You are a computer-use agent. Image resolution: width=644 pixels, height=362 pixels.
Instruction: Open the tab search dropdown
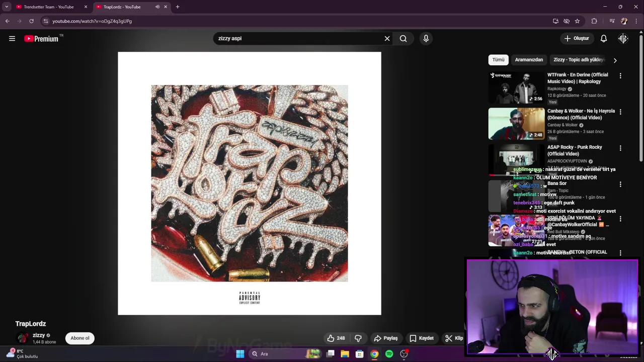[7, 7]
